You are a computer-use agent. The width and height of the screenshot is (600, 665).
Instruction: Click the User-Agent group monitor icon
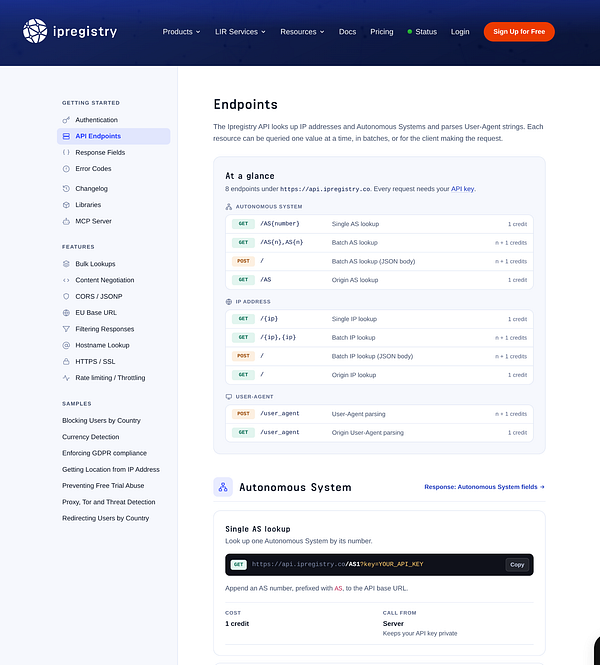click(229, 397)
